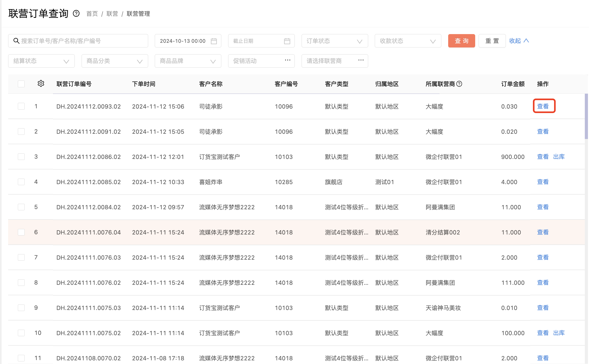Check the box for order DH.20241112.0086.02
The height and width of the screenshot is (364, 589).
click(21, 157)
